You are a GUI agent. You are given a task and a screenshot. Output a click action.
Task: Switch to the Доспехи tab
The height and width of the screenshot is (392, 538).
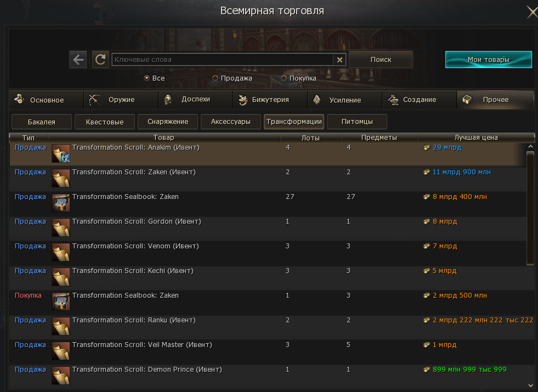point(196,100)
